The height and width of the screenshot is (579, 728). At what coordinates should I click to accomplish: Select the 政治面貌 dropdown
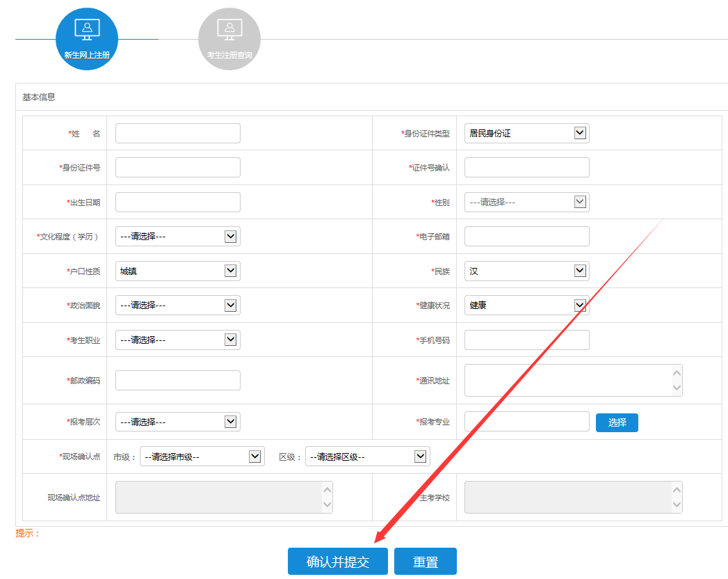[177, 305]
